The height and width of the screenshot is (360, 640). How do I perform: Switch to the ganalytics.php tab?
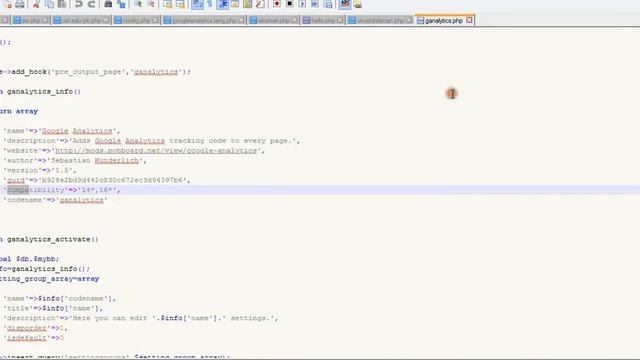(444, 20)
